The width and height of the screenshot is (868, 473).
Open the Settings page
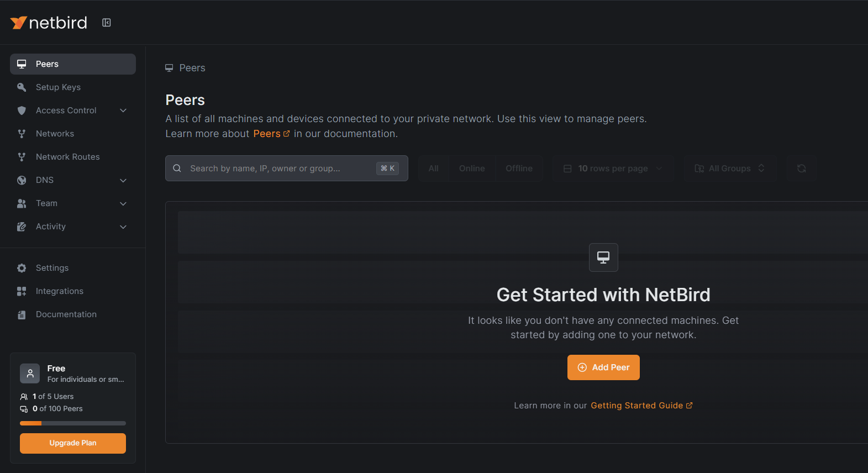click(x=73, y=268)
